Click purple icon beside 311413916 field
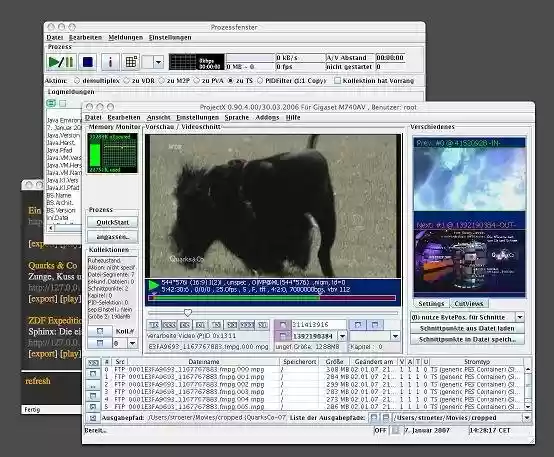This screenshot has height=457, width=554. point(283,324)
